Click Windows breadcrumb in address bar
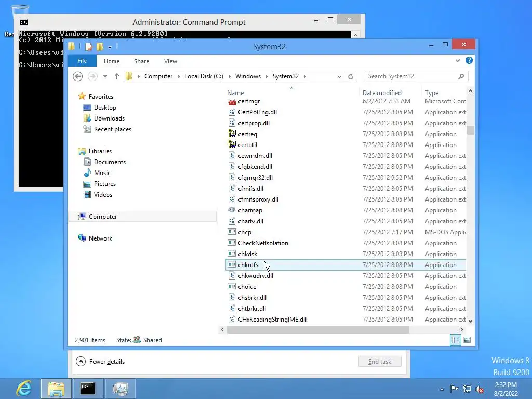The height and width of the screenshot is (399, 532). (248, 76)
